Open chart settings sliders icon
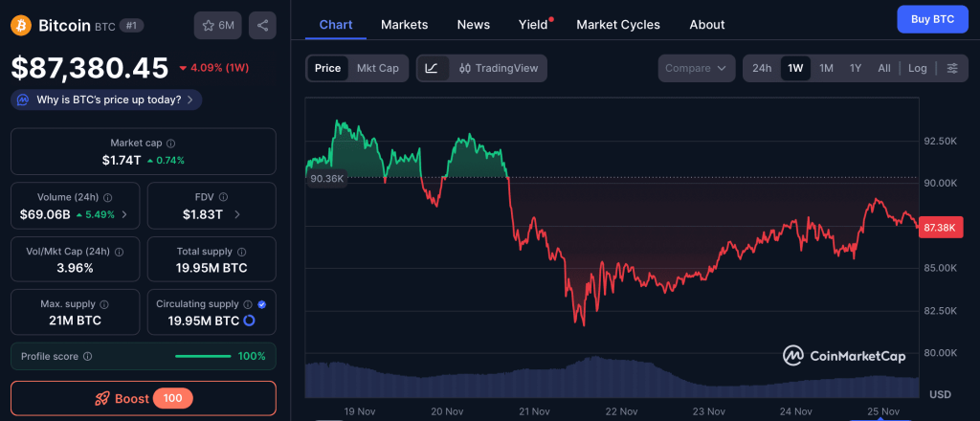Screen dimensions: 980x421 tap(951, 68)
